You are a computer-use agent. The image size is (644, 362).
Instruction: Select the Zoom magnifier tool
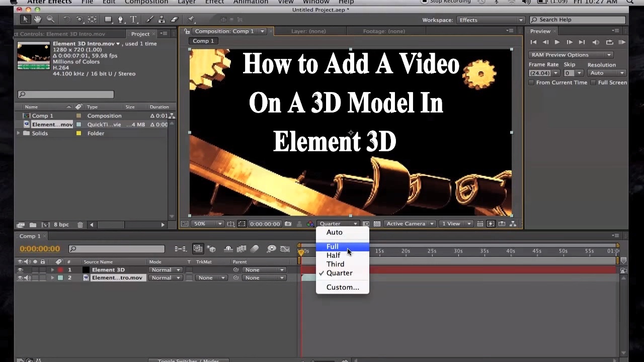tap(50, 20)
